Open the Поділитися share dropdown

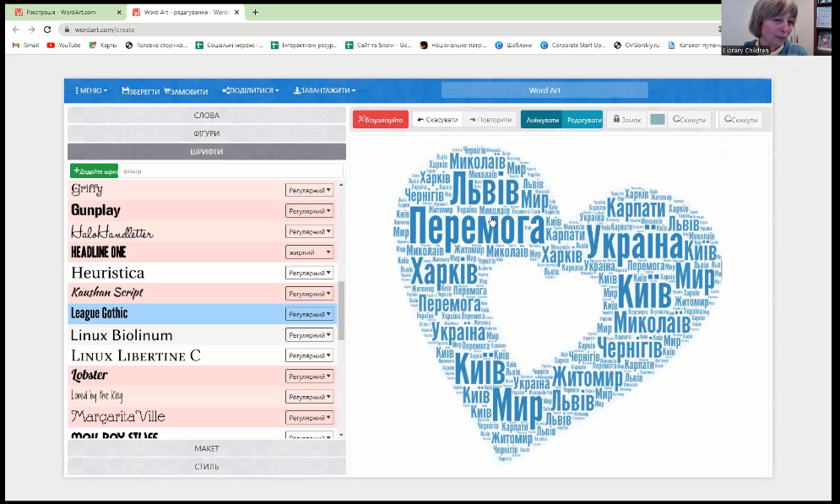pos(251,91)
